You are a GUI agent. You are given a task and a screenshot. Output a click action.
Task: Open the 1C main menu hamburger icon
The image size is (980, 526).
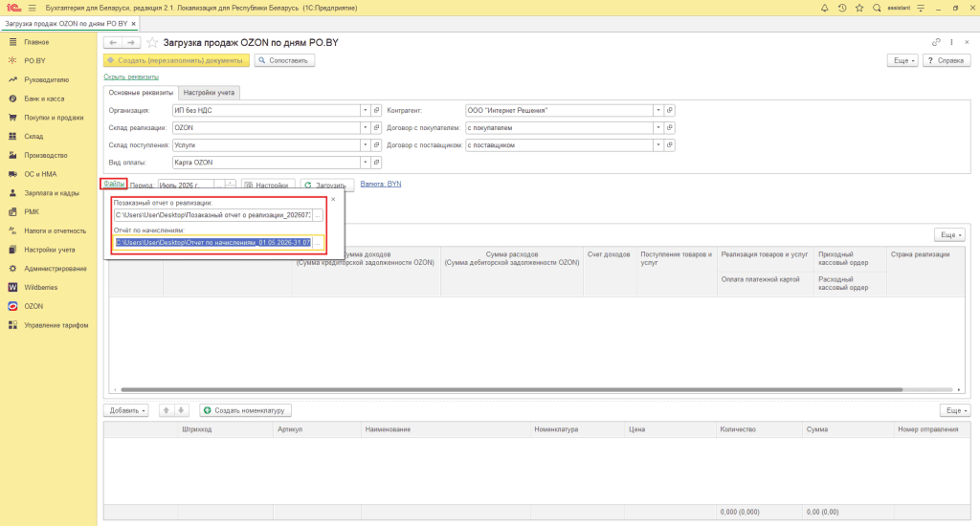click(32, 8)
